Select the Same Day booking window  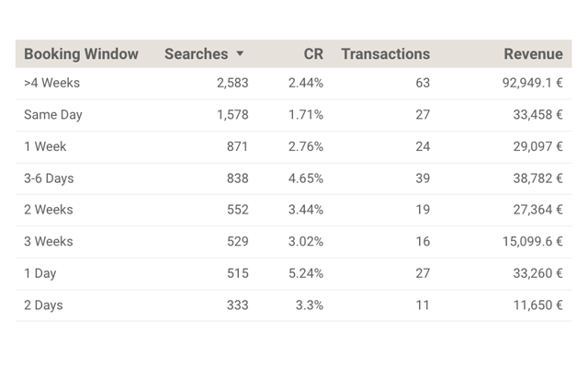pos(54,115)
